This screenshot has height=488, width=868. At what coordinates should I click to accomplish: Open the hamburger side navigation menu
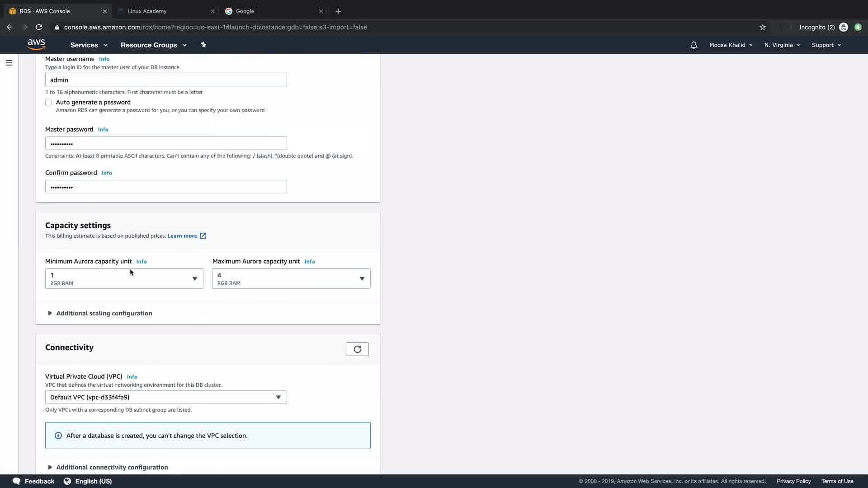tap(9, 63)
